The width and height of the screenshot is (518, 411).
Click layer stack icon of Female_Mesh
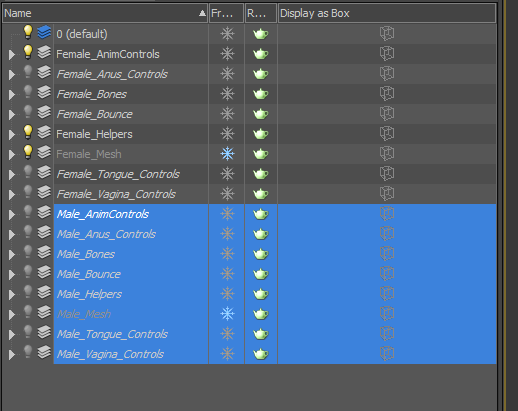click(44, 152)
